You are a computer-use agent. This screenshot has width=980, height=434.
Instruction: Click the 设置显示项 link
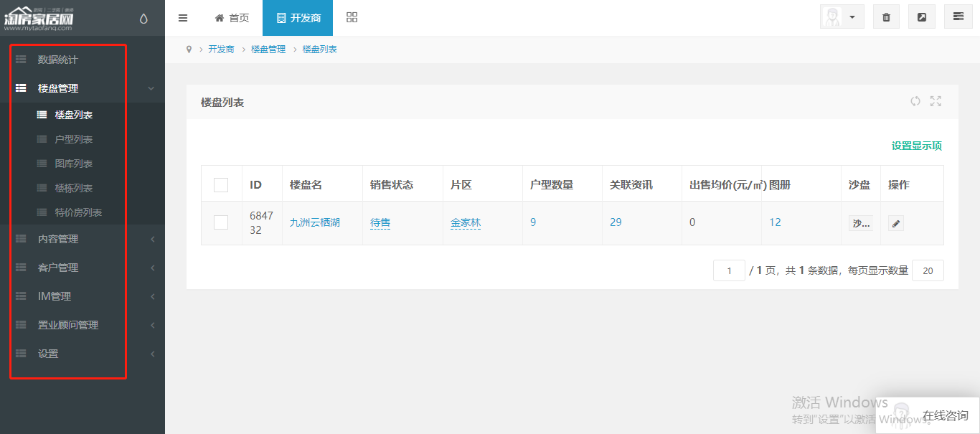(x=916, y=146)
